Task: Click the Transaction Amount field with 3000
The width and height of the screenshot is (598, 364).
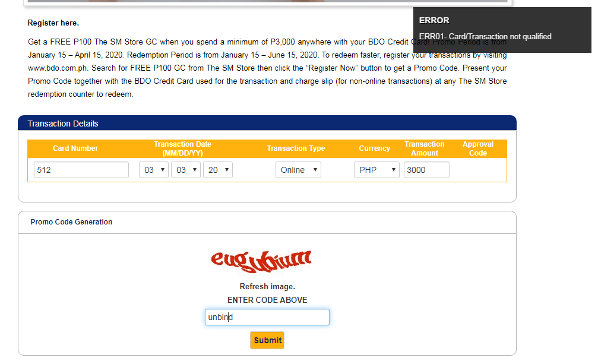Action: 426,170
